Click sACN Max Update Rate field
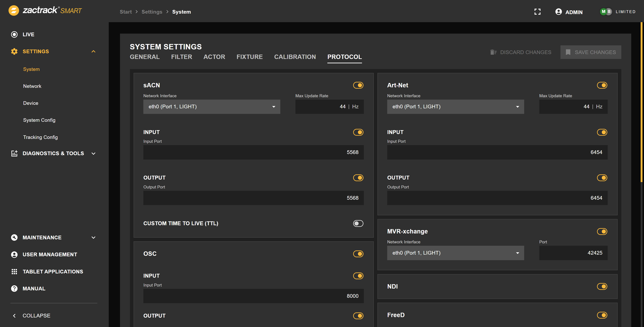Viewport: 644px width, 327px height. click(x=330, y=107)
